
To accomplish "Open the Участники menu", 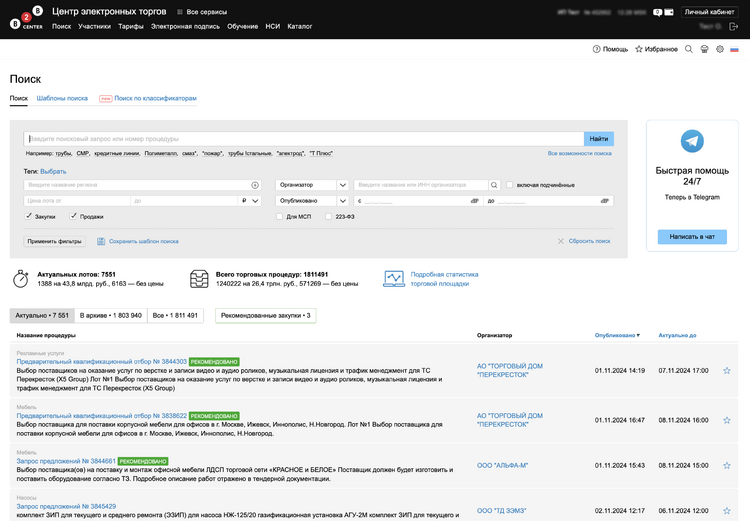I will pyautogui.click(x=94, y=26).
